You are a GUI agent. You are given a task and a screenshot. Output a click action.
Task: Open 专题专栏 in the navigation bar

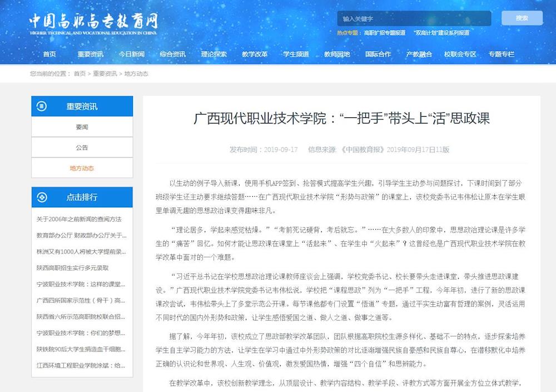tap(501, 54)
